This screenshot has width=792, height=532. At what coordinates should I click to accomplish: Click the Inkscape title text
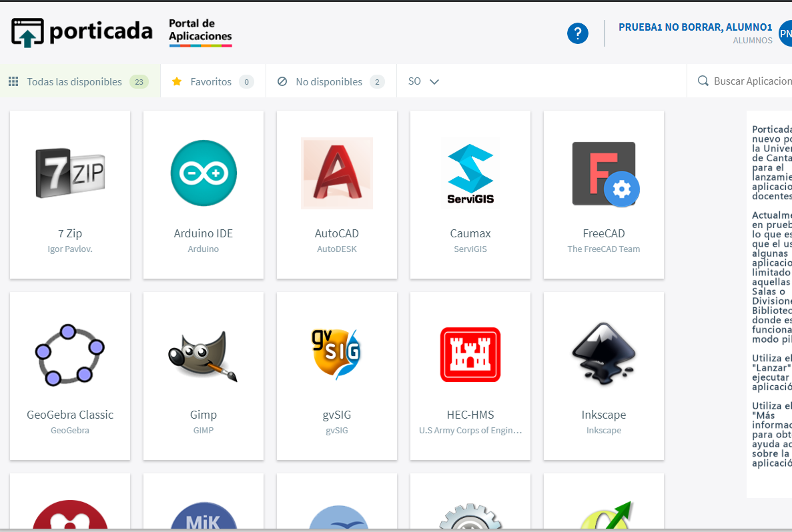(x=604, y=415)
